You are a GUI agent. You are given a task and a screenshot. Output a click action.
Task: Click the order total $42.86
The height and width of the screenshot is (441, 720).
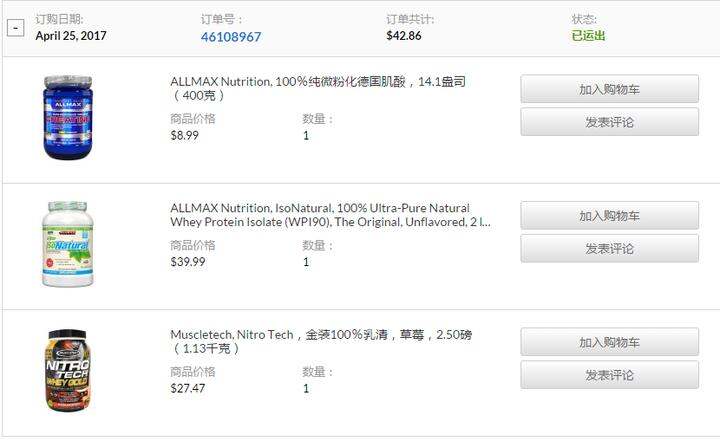pyautogui.click(x=404, y=35)
